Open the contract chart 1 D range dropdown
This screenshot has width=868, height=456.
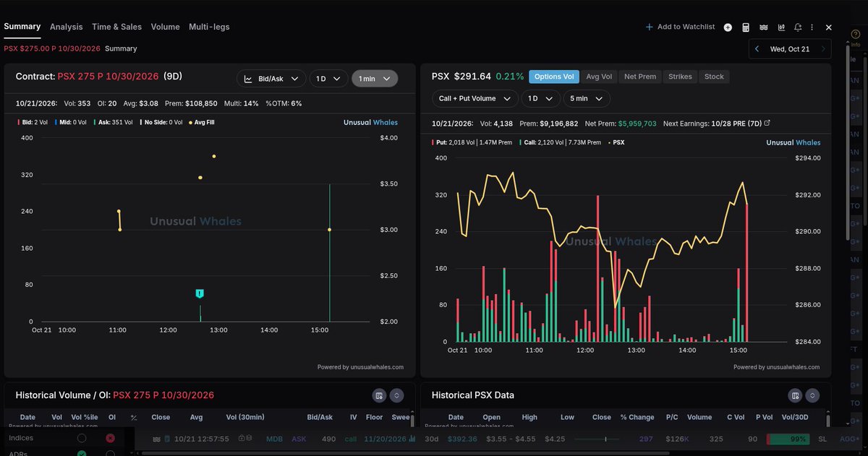tap(328, 79)
